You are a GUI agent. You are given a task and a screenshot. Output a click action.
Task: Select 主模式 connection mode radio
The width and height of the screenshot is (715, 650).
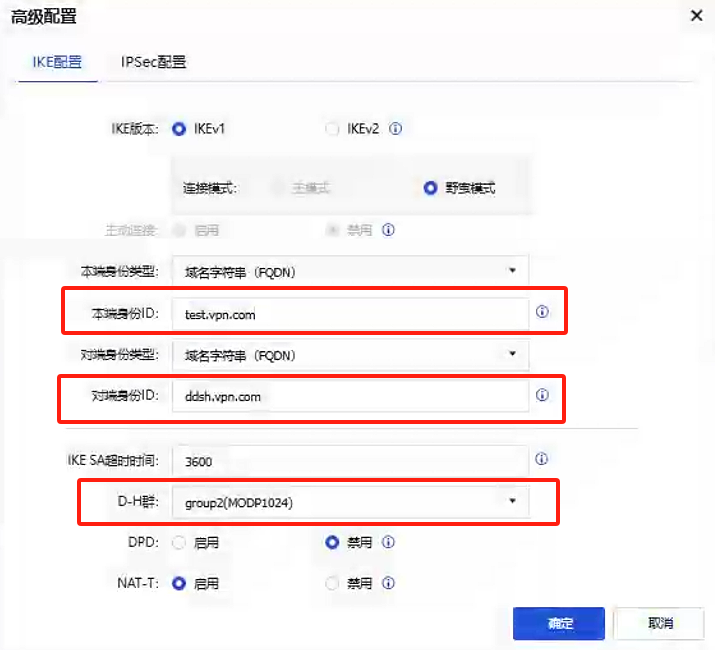(x=278, y=187)
